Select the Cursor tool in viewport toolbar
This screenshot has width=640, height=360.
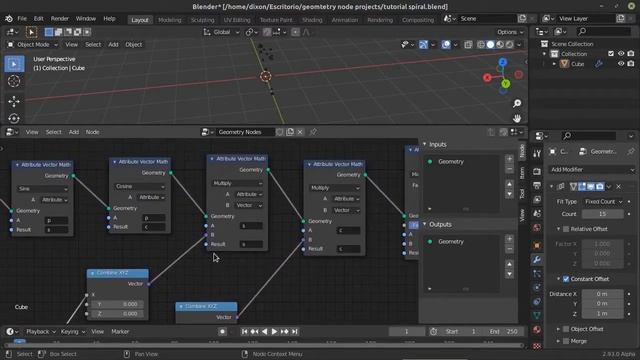click(14, 82)
